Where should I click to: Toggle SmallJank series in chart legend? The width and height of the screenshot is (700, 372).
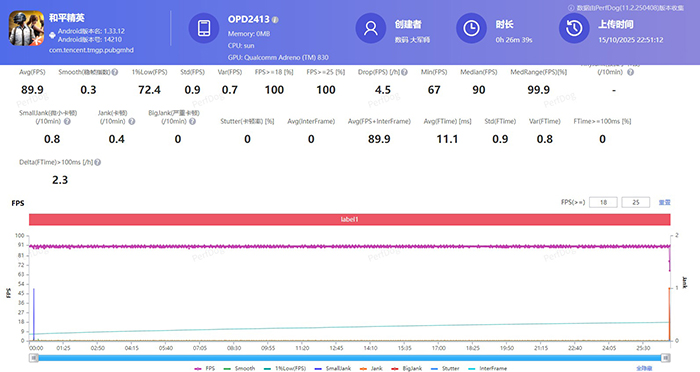click(x=333, y=368)
